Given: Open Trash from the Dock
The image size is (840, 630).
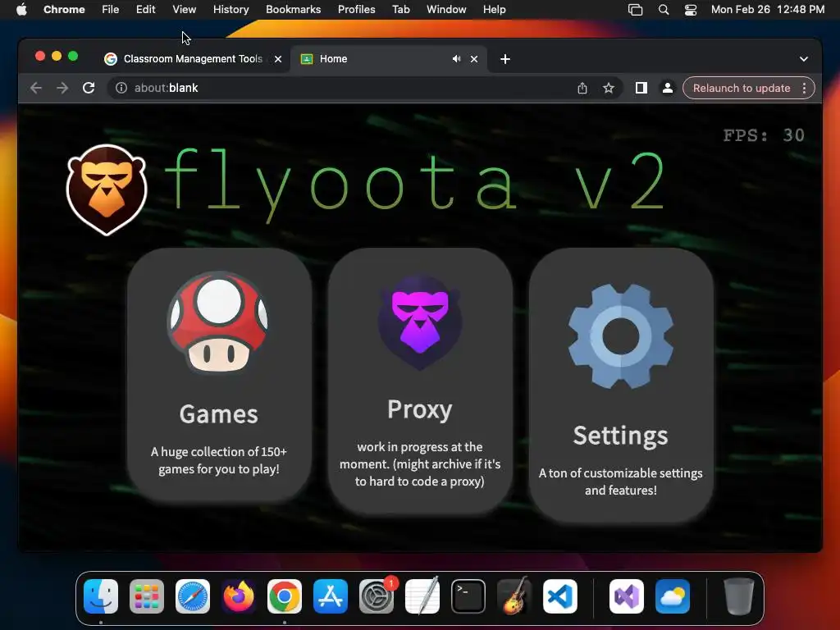Looking at the screenshot, I should tap(739, 596).
